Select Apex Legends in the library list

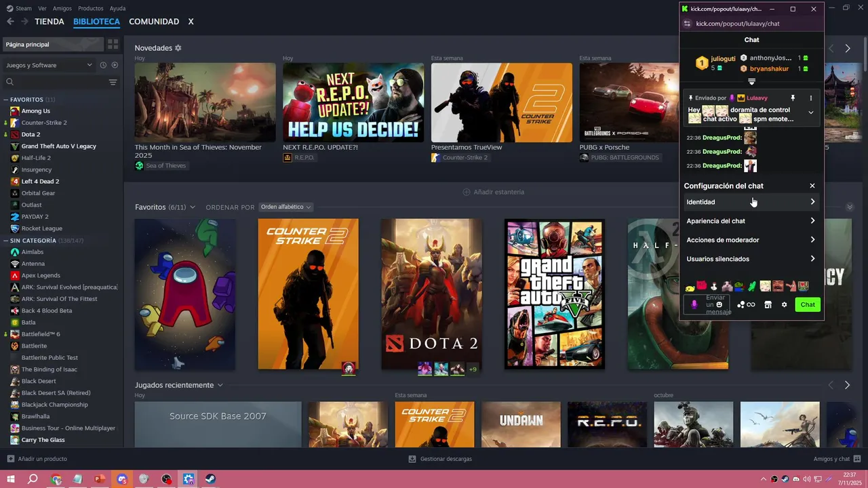[x=41, y=275]
